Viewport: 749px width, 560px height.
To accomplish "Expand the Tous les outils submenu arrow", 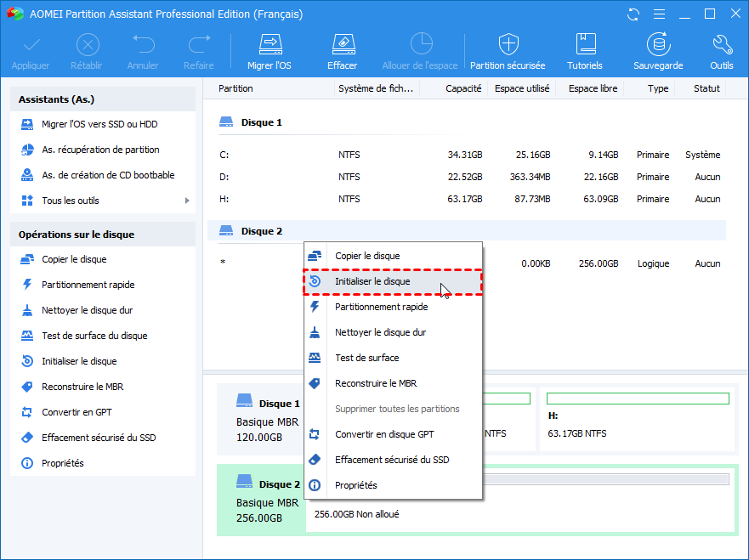I will [187, 201].
